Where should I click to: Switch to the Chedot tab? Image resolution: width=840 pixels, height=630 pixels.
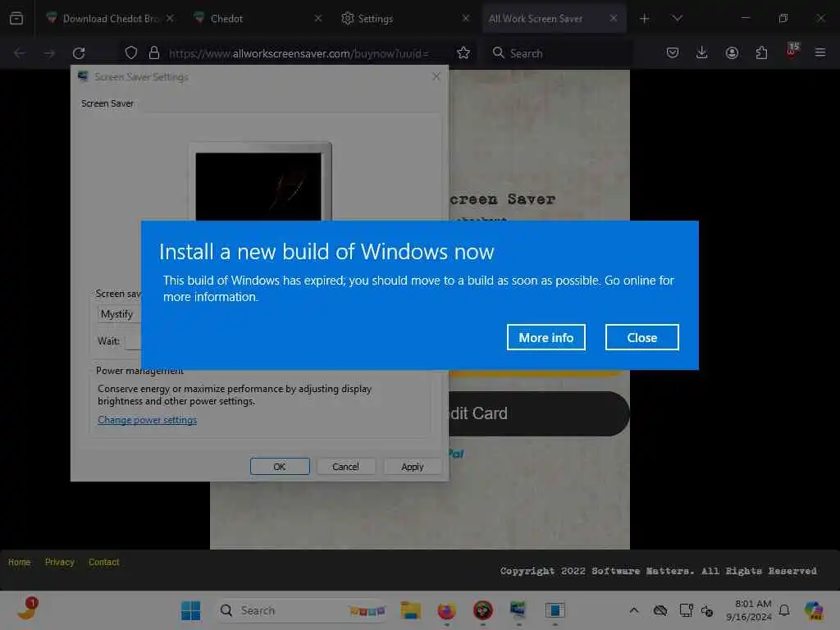coord(257,19)
